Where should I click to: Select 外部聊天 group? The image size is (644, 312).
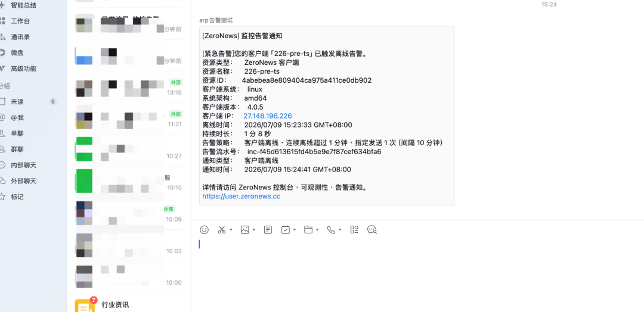point(23,181)
